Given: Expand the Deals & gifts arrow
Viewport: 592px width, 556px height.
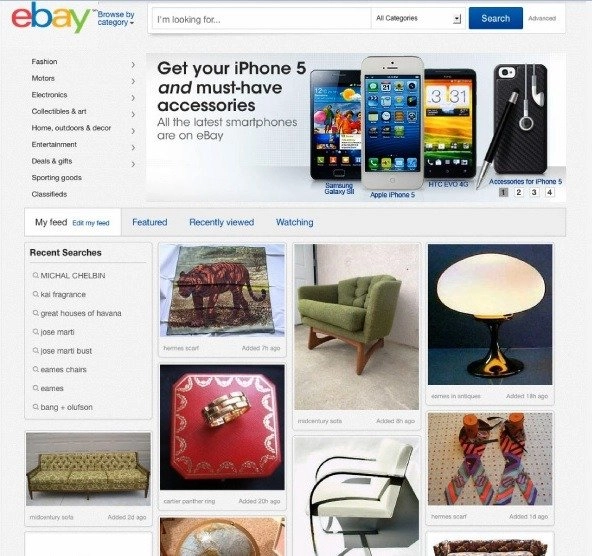Looking at the screenshot, I should (133, 164).
